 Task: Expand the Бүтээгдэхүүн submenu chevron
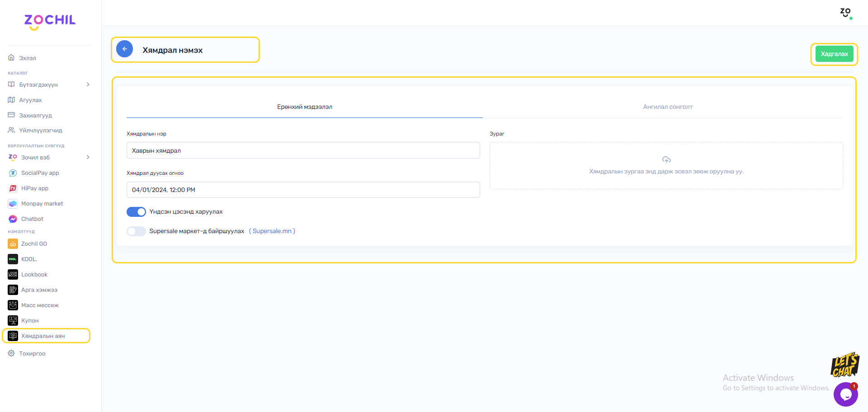pyautogui.click(x=88, y=84)
